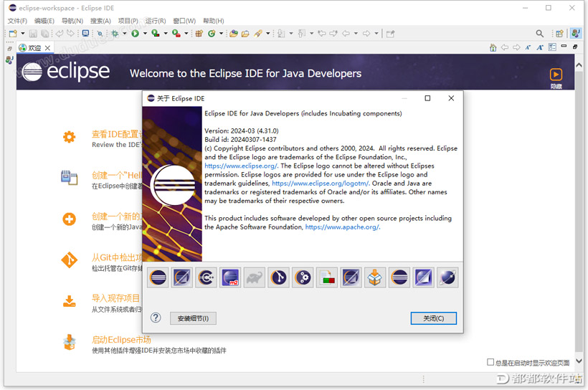Screen dimensions: 588x390
Task: Click the welcome page scrollbar down arrow
Action: tap(579, 361)
